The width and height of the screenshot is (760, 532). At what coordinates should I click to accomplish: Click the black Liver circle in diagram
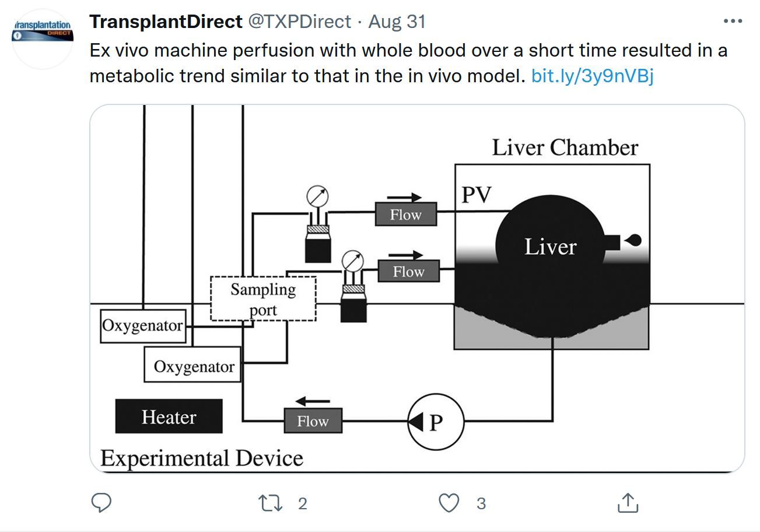coord(549,247)
